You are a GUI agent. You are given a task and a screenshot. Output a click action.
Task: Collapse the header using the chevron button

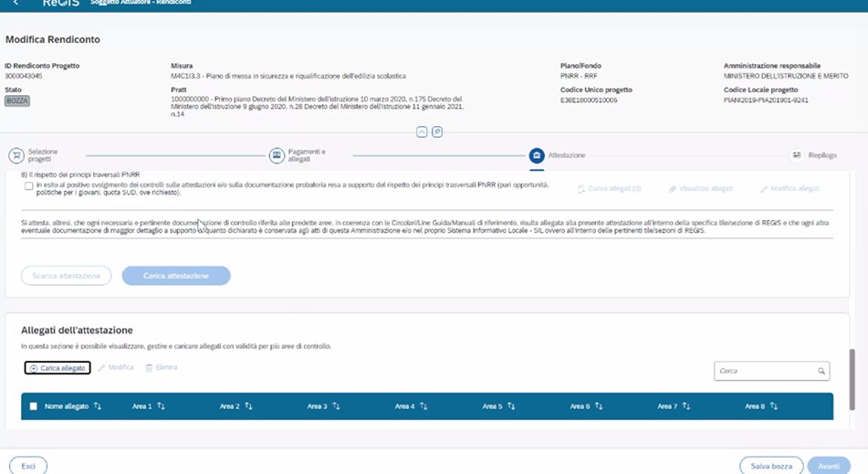click(422, 132)
